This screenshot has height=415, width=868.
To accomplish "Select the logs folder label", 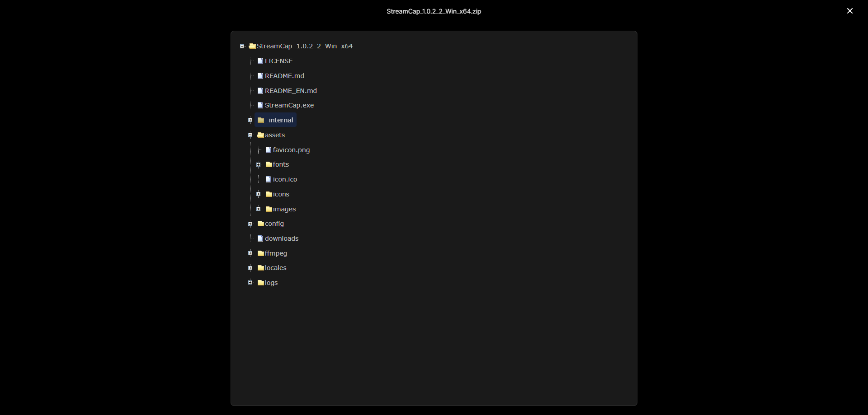I will [271, 283].
